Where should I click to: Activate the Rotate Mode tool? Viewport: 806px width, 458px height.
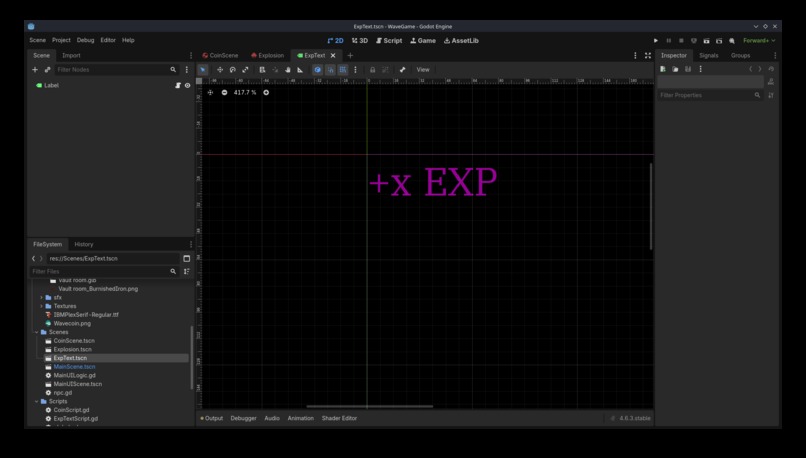click(233, 69)
